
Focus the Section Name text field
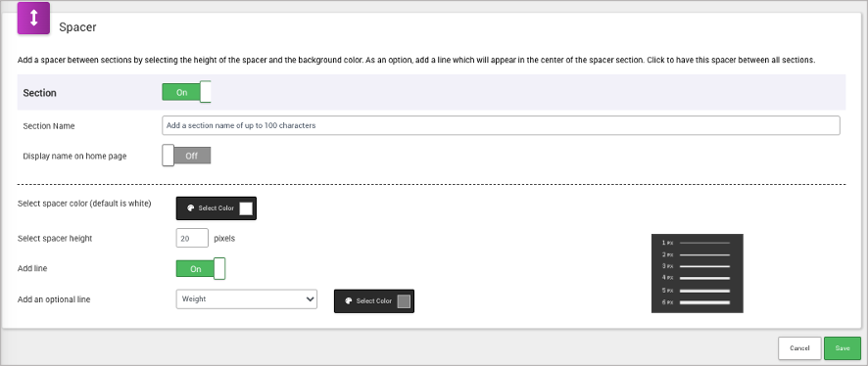501,125
